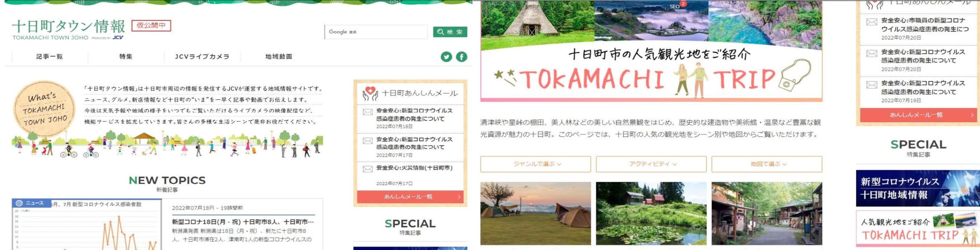Open the 地域動画 menu item
980x250 pixels.
point(279,56)
